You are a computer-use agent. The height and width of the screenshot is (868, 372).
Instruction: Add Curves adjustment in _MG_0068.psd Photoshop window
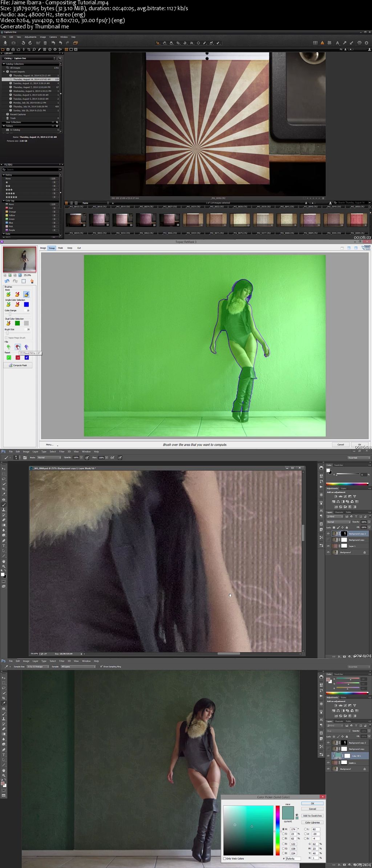(345, 496)
